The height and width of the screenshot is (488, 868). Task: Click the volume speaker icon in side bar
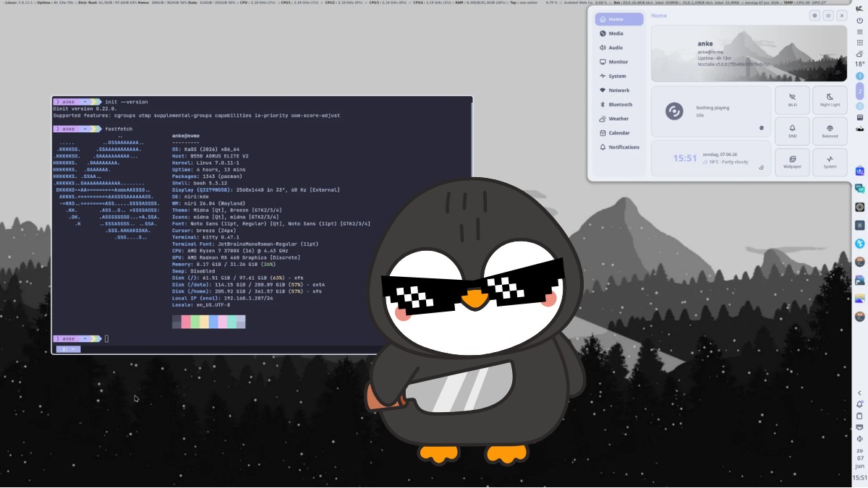859,439
